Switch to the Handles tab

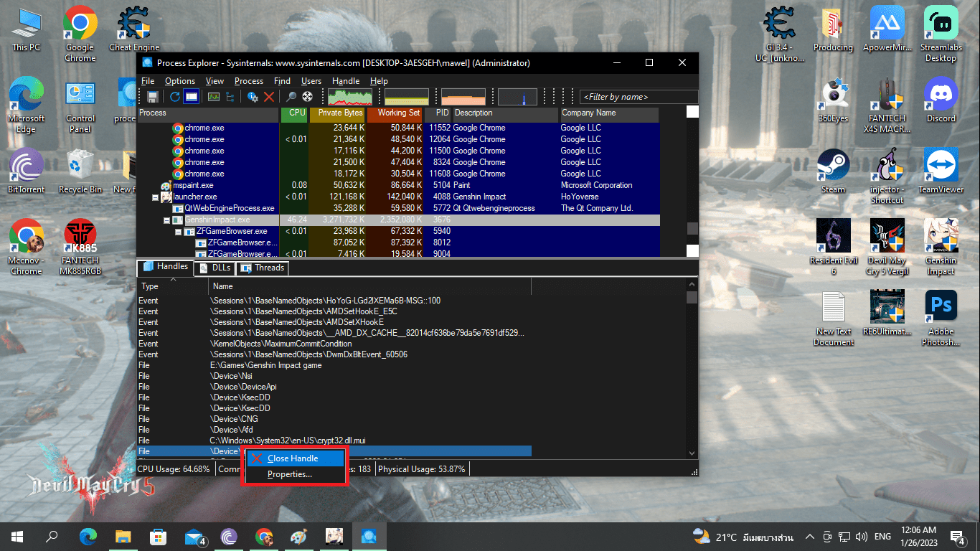pos(166,267)
